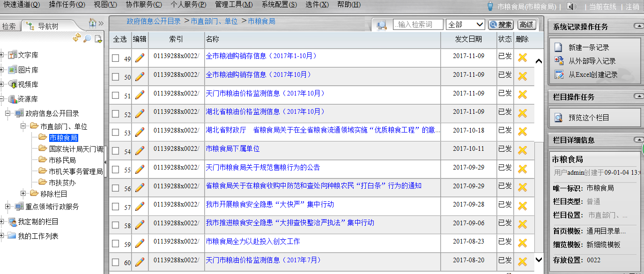
Task: Click the pencil edit icon for row 49
Action: [x=140, y=58]
